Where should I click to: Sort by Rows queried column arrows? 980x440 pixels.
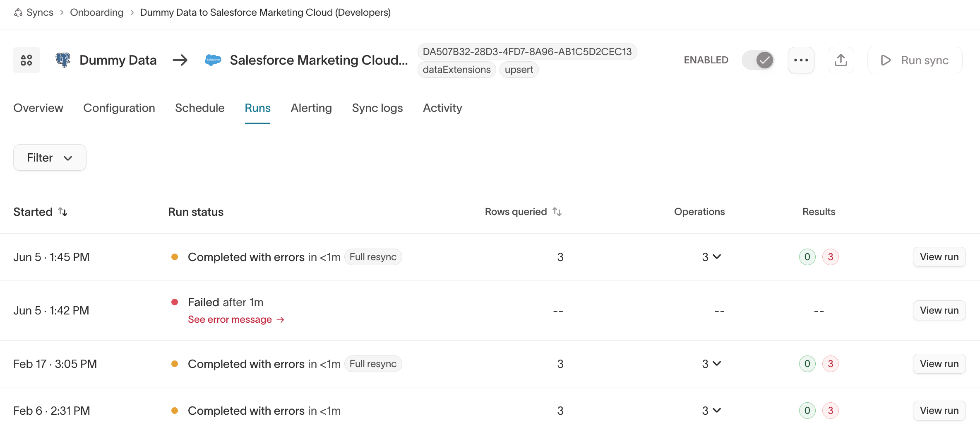(x=557, y=212)
